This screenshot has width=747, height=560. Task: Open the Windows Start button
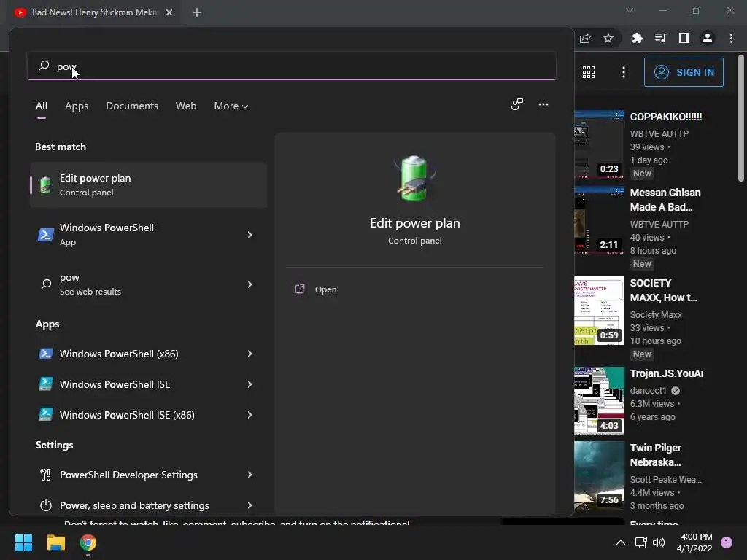23,542
